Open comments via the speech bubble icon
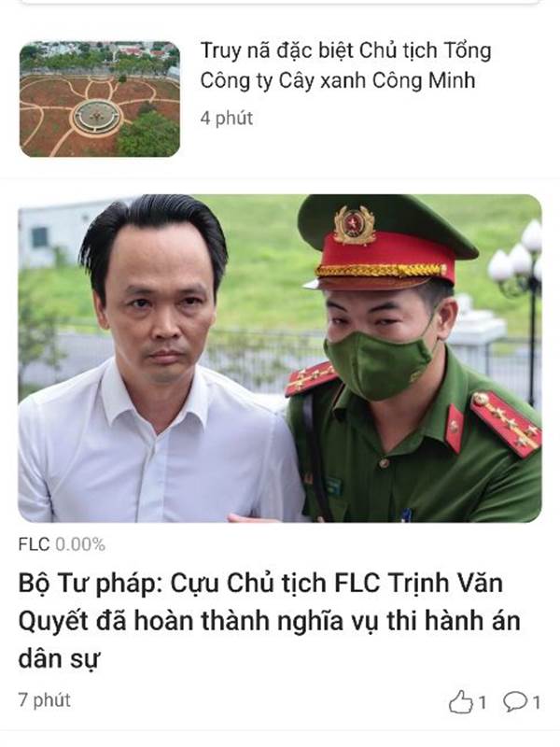Screen dimensions: 560x747 pyautogui.click(x=515, y=702)
